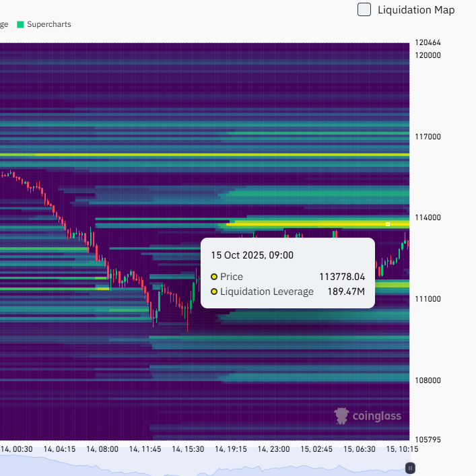Viewport: 476px width, 476px height.
Task: Click the yellow Liquidation Leverage dot in tooltip
Action: tap(214, 292)
